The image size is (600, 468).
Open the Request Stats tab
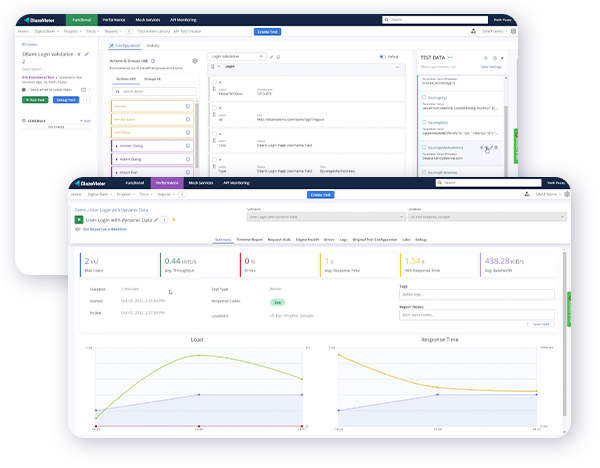279,240
